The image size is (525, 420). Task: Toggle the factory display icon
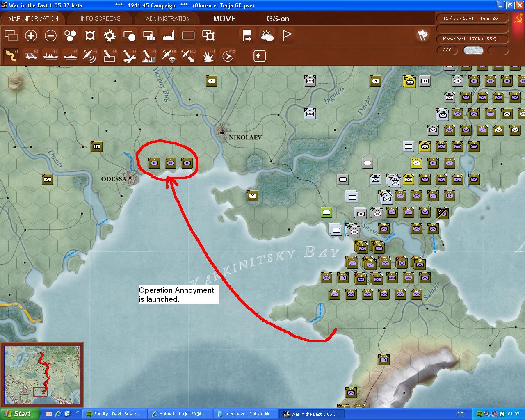[x=169, y=36]
